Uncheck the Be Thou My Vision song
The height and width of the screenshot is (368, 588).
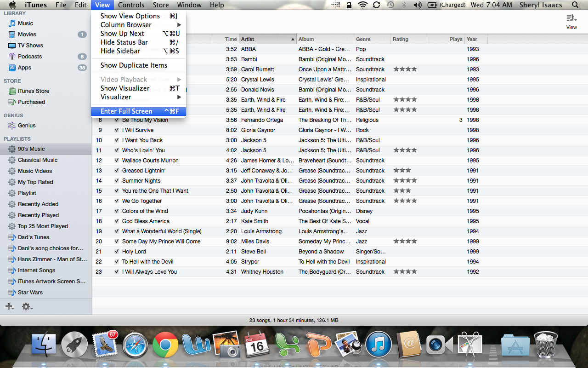117,120
